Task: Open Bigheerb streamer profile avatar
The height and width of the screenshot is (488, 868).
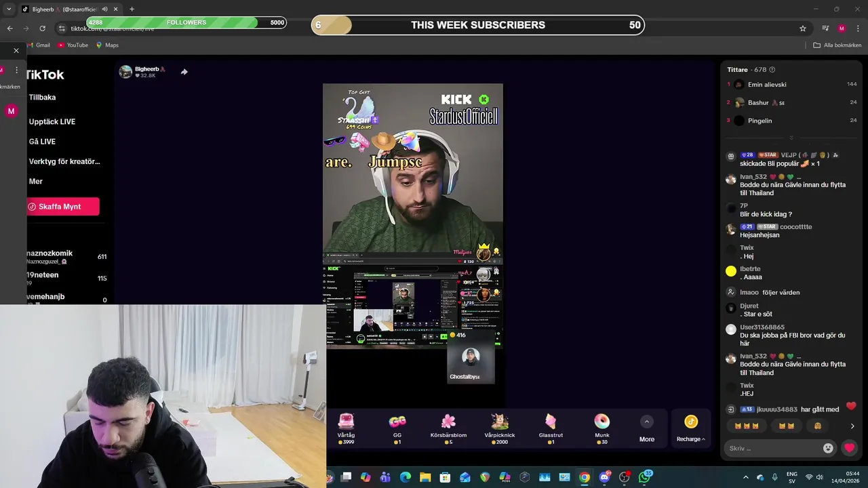Action: click(x=125, y=72)
